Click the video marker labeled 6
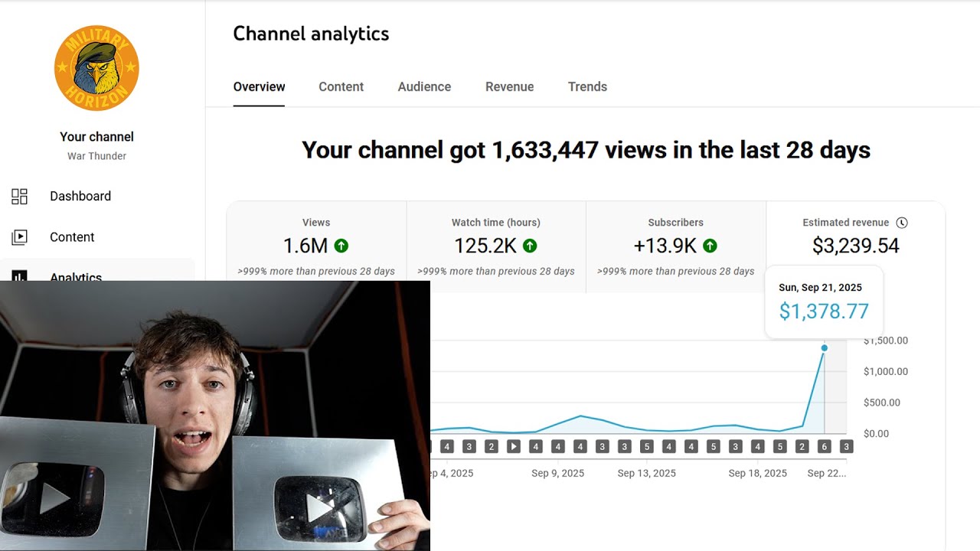The width and height of the screenshot is (980, 551). (824, 446)
